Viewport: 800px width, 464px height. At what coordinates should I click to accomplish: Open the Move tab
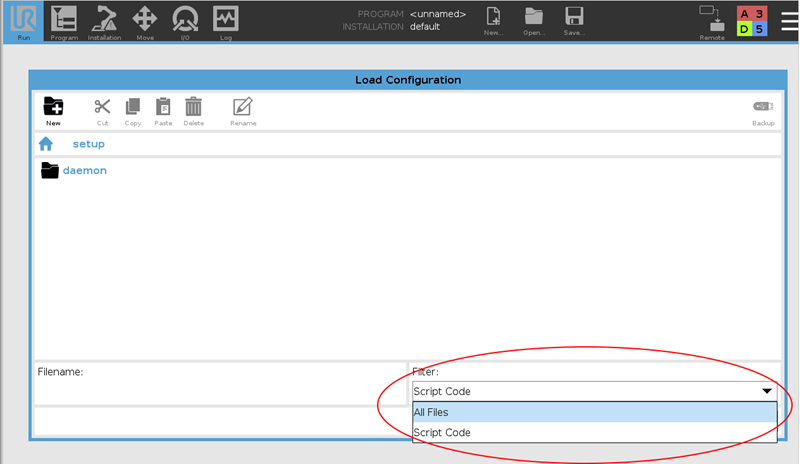tap(145, 21)
